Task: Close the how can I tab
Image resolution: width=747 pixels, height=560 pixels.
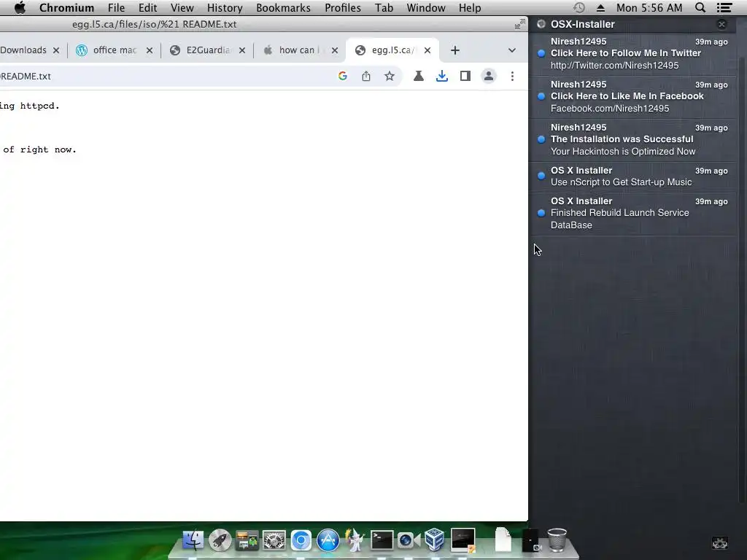Action: tap(335, 50)
